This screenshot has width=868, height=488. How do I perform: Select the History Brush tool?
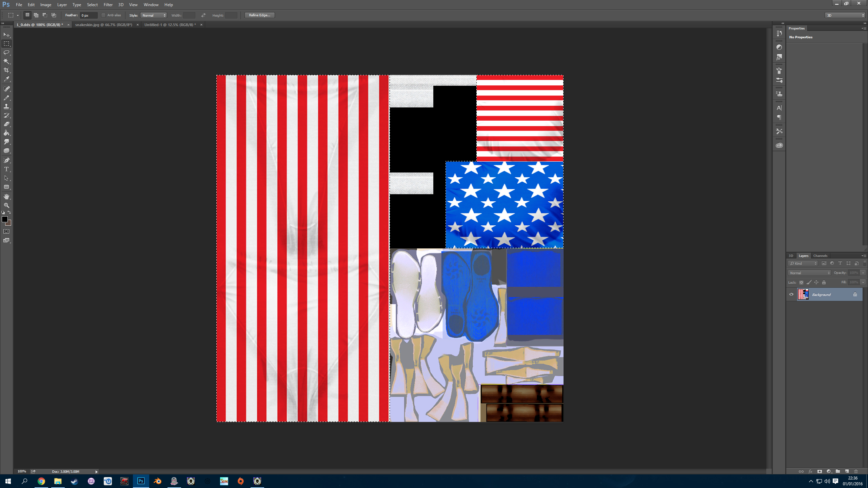(6, 115)
